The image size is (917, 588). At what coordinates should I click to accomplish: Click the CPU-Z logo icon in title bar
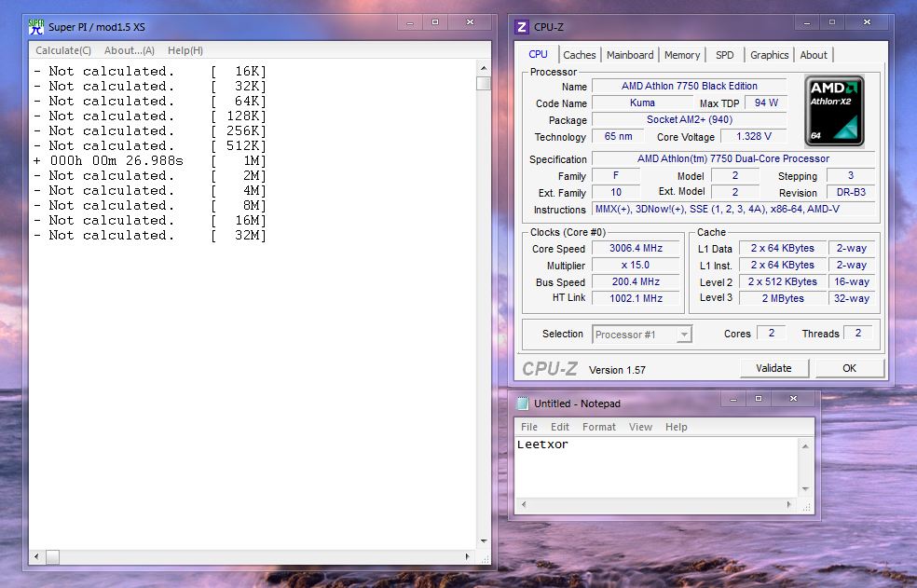click(522, 27)
